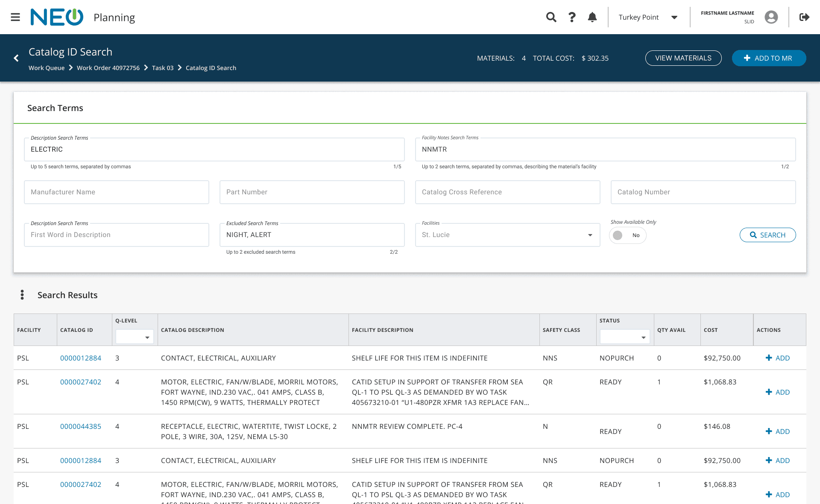Open the hamburger navigation menu
The image size is (820, 504).
(x=15, y=17)
